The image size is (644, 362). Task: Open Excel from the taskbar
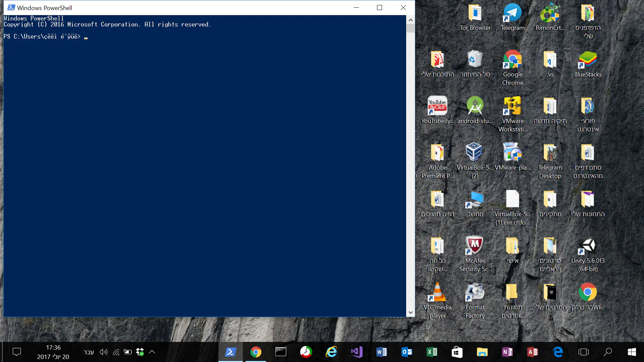tap(432, 352)
